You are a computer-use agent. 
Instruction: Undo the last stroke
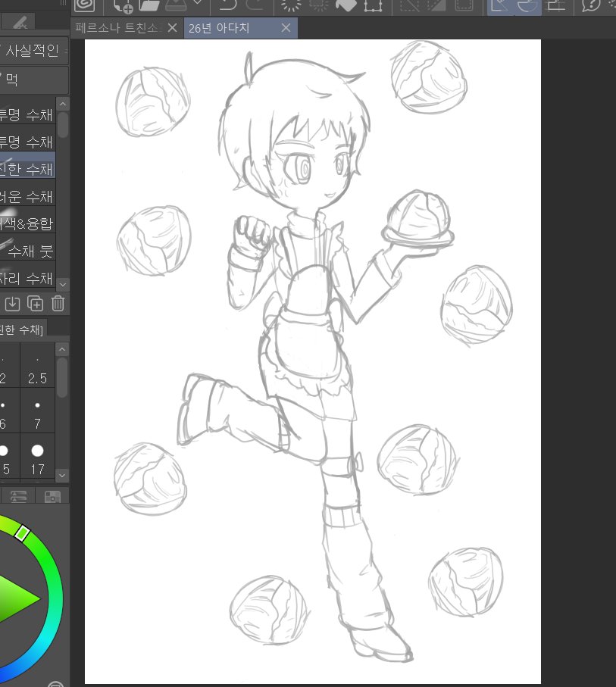227,5
